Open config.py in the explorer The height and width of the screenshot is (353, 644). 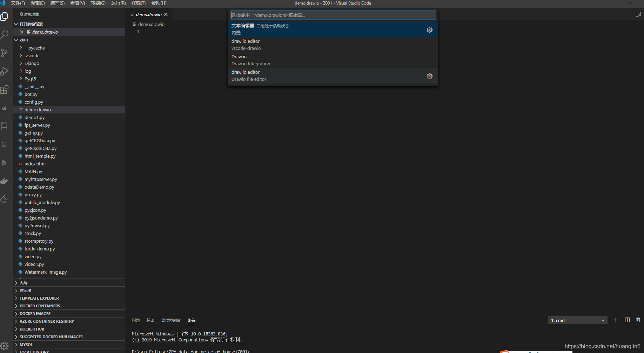click(69, 102)
